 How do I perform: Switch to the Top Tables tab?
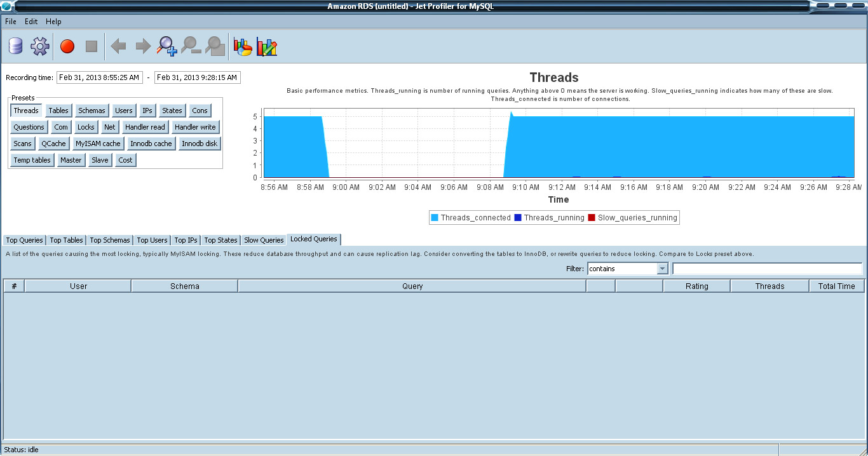[x=66, y=240]
